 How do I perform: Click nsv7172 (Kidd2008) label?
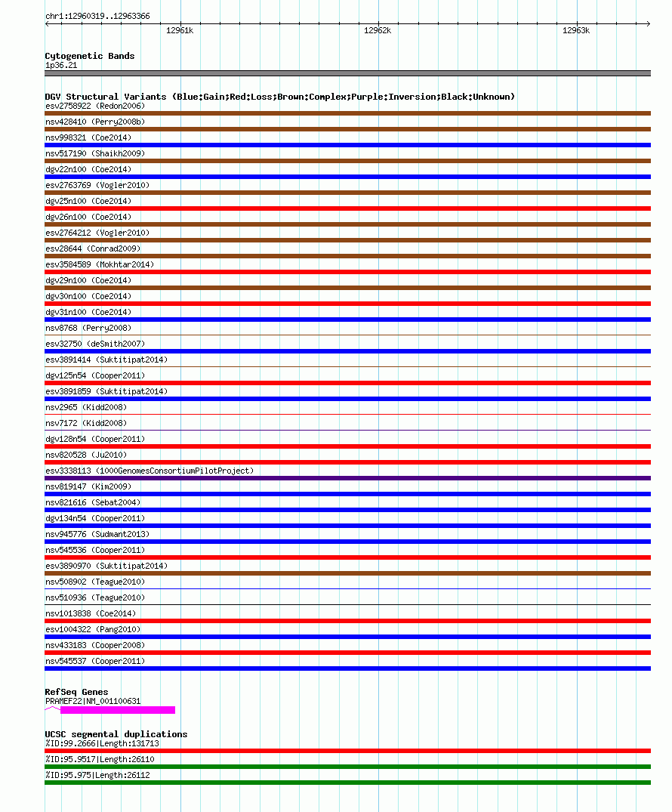[87, 423]
